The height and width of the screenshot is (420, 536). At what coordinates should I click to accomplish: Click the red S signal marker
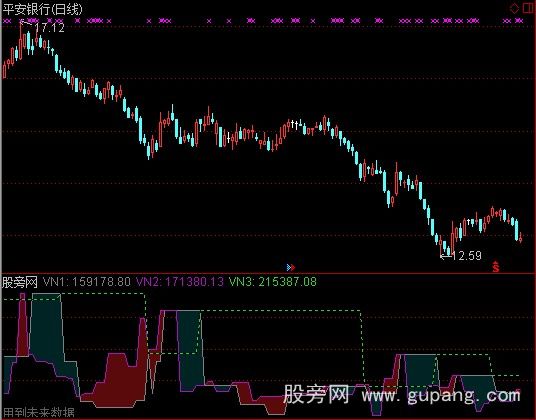(x=496, y=267)
